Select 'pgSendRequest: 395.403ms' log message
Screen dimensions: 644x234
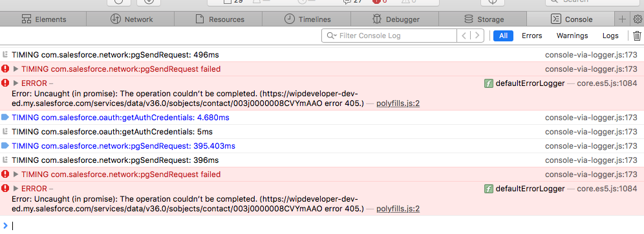coord(123,146)
